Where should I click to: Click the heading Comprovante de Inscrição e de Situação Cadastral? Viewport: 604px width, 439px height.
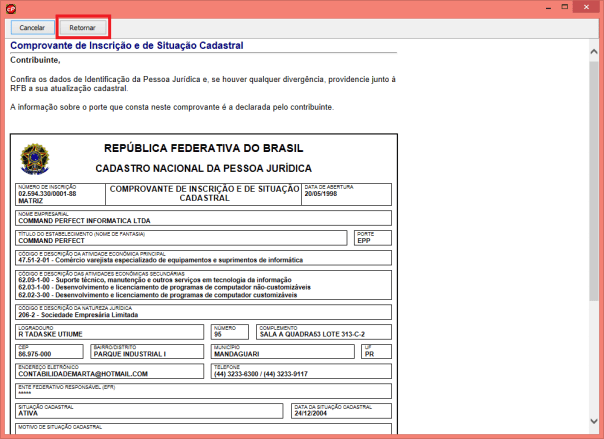[x=127, y=45]
